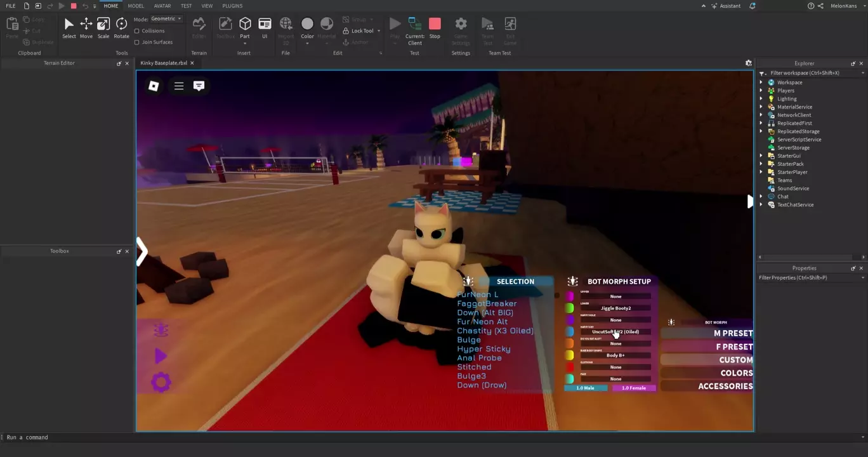Open the Assistant from the title bar
Viewport: 868px width, 457px height.
(x=725, y=6)
